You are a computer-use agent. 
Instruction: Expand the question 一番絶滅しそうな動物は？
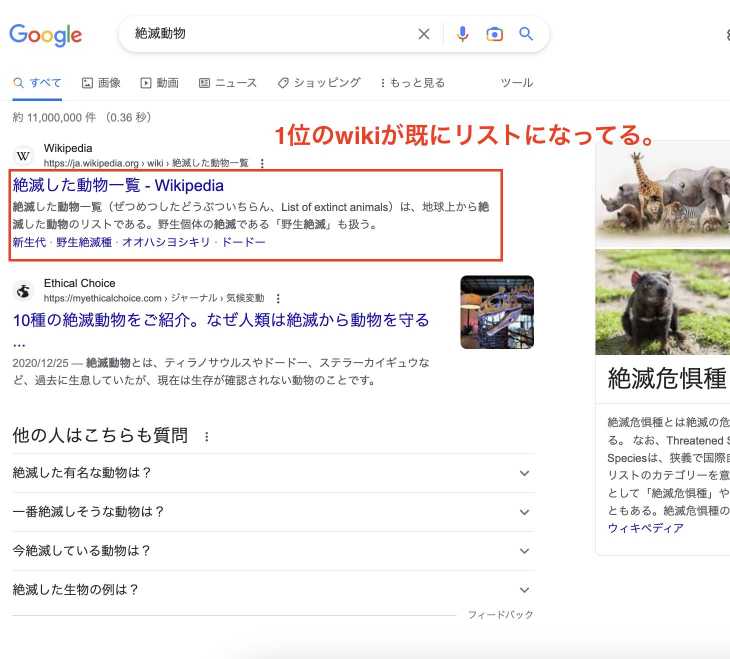pos(273,512)
